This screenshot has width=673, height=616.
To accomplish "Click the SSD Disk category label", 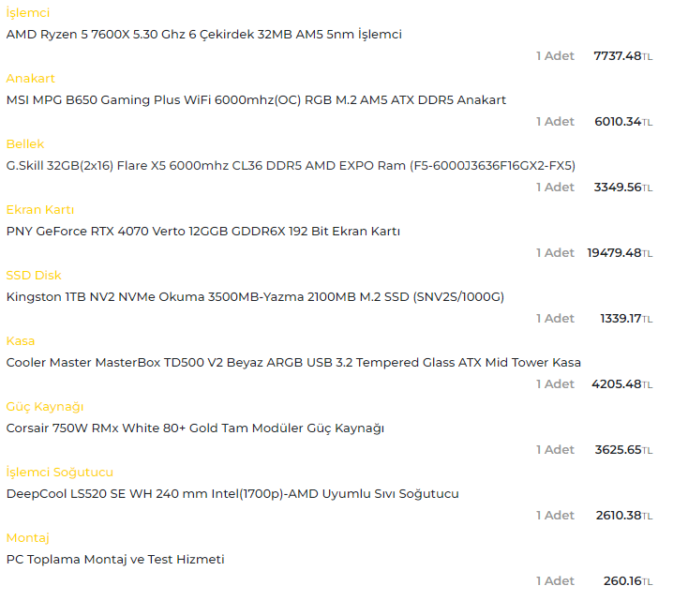I will click(34, 276).
